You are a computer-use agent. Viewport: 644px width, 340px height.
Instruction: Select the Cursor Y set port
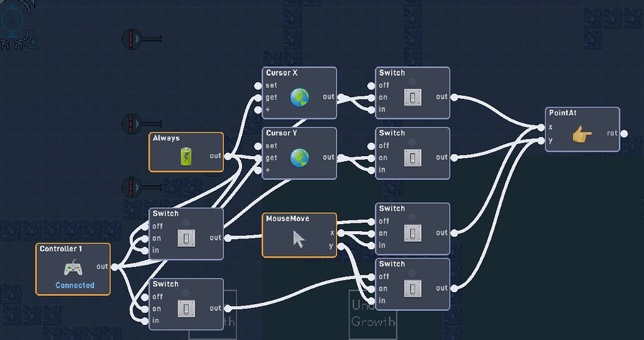257,146
